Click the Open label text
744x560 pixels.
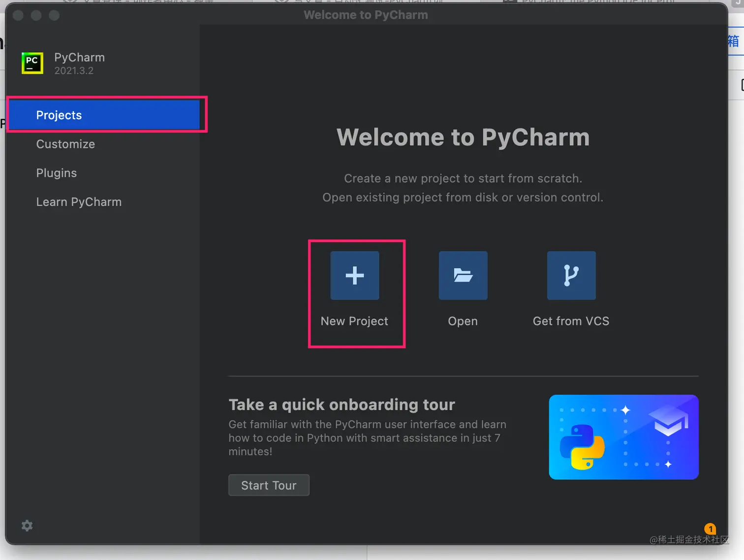point(463,321)
